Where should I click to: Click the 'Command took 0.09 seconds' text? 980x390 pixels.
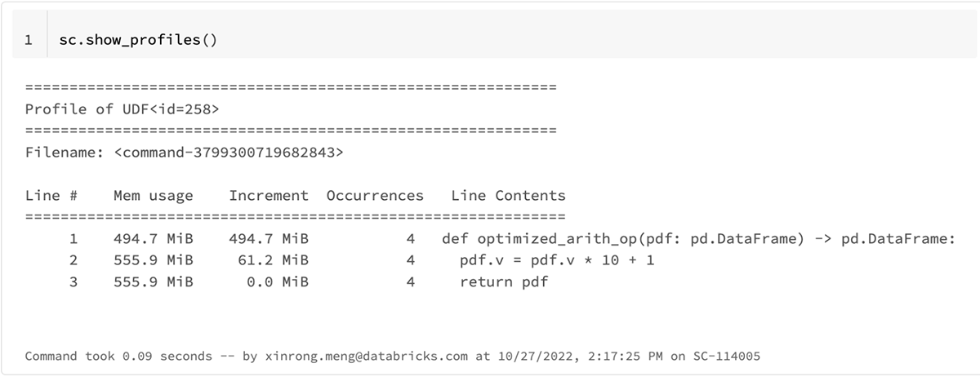click(x=118, y=357)
